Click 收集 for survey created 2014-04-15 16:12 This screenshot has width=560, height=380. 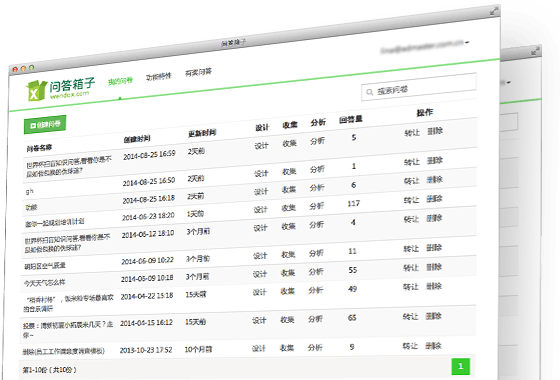[x=288, y=320]
